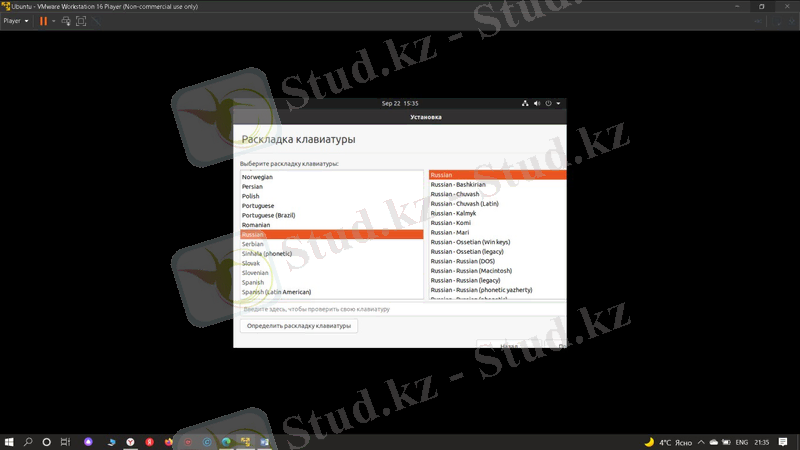Click the Ubuntu power icon in top bar
This screenshot has height=450, width=800.
pos(548,103)
